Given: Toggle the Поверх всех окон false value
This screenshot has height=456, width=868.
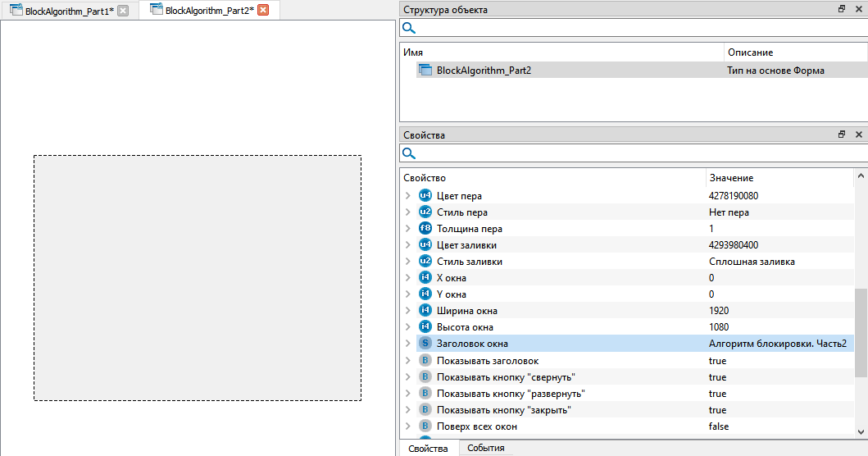Looking at the screenshot, I should coord(718,426).
